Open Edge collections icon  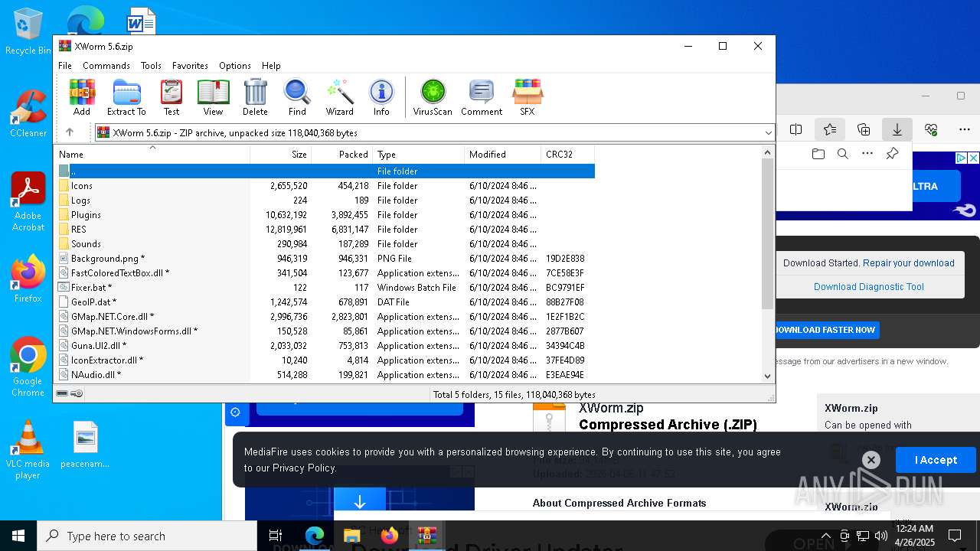(864, 129)
